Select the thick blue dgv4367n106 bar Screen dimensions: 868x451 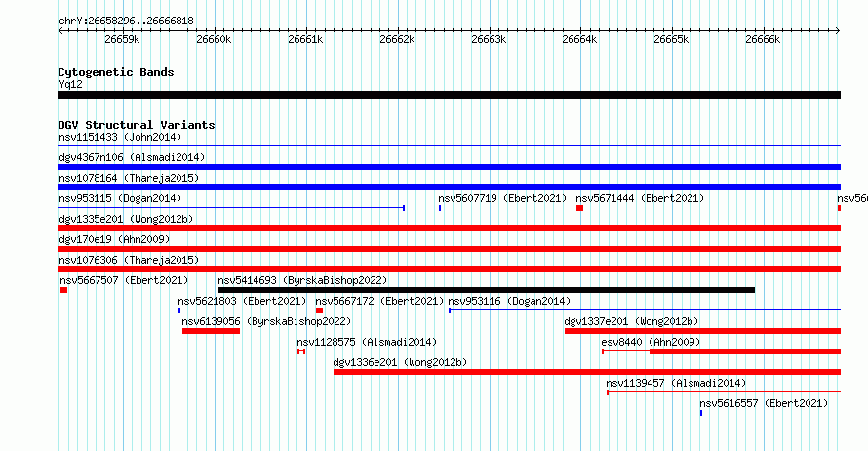[x=449, y=167]
